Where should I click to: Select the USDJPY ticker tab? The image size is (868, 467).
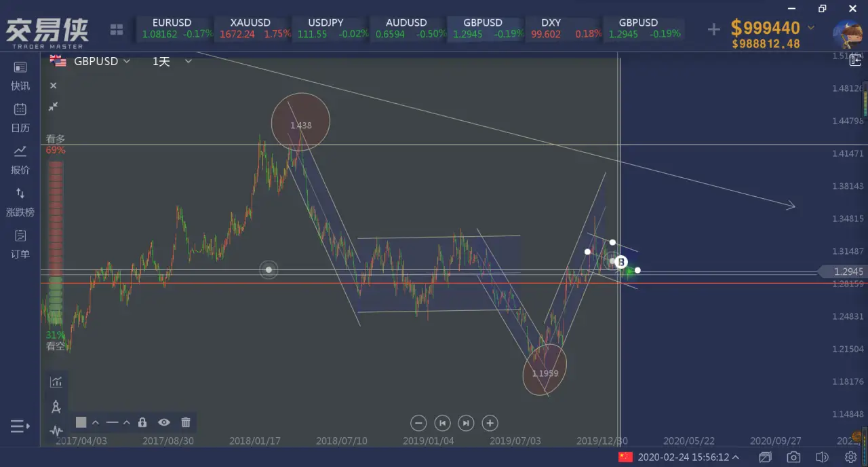331,29
